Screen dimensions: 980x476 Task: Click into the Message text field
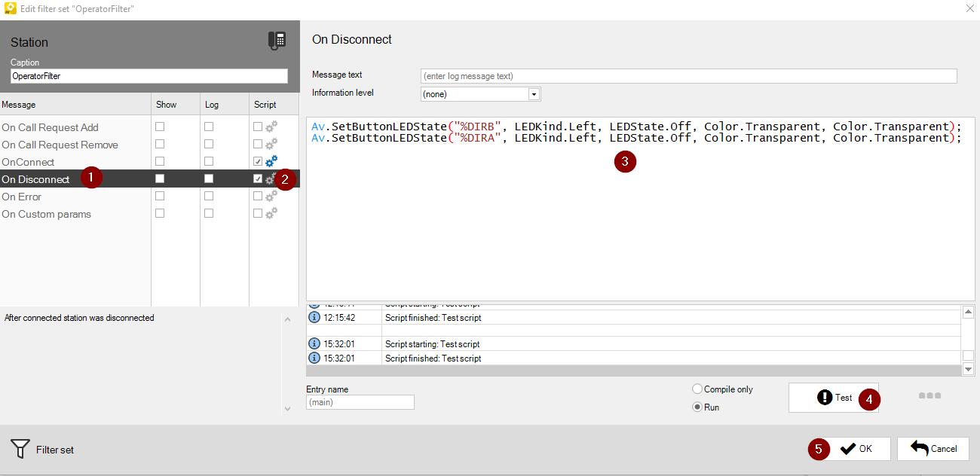688,76
